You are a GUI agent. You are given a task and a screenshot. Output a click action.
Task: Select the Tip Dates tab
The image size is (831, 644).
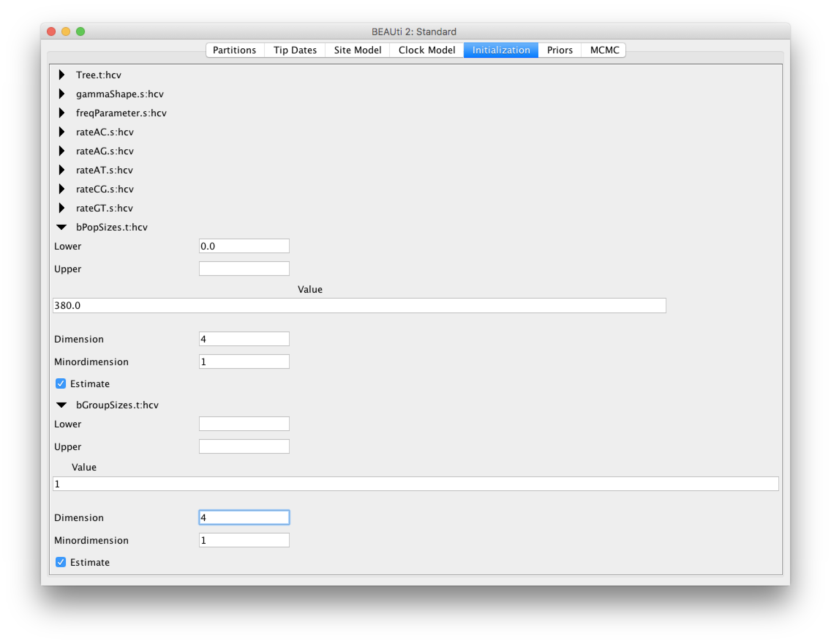(x=295, y=50)
